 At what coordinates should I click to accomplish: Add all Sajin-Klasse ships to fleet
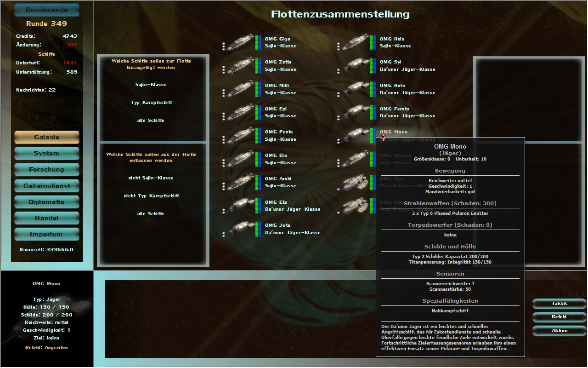[x=151, y=85]
